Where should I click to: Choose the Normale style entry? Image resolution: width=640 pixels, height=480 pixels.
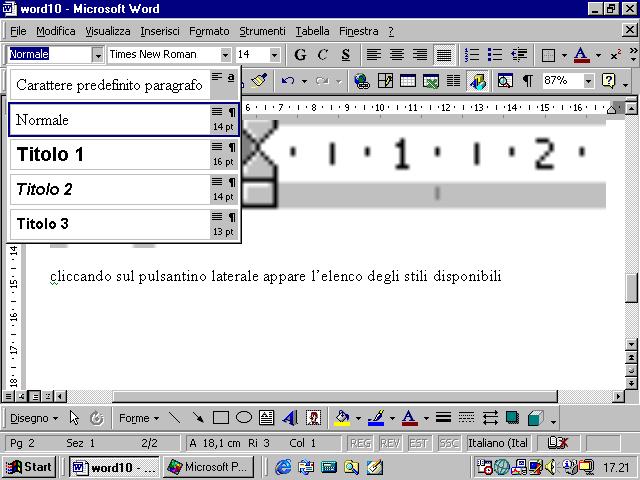[124, 120]
